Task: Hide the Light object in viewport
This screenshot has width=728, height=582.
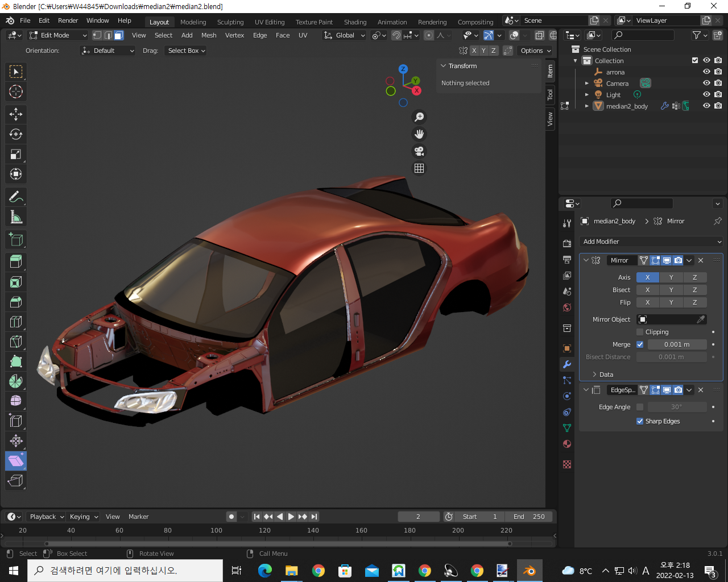Action: [x=706, y=94]
